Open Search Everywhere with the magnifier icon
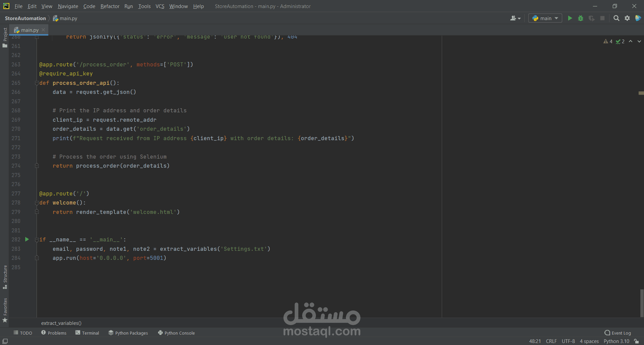This screenshot has width=644, height=345. click(616, 18)
